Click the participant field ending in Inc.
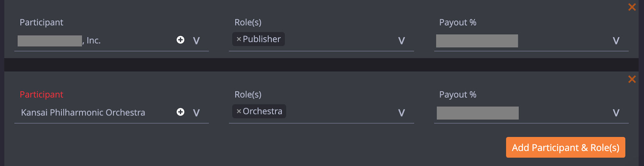This screenshot has height=166, width=644. click(59, 41)
